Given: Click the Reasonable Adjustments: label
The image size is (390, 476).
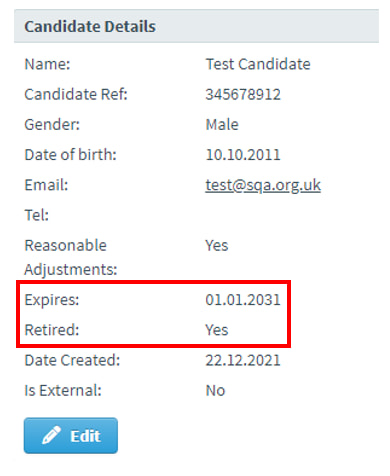Looking at the screenshot, I should (71, 257).
